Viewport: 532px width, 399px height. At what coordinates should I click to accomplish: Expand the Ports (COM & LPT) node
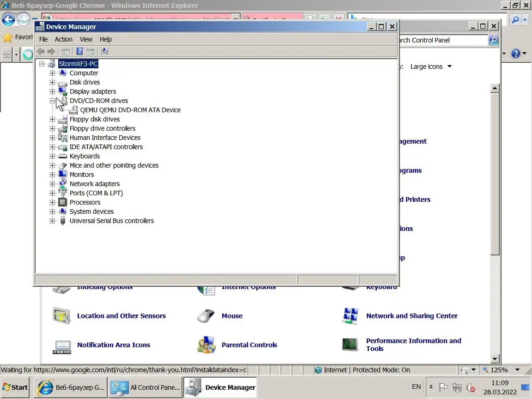click(52, 193)
